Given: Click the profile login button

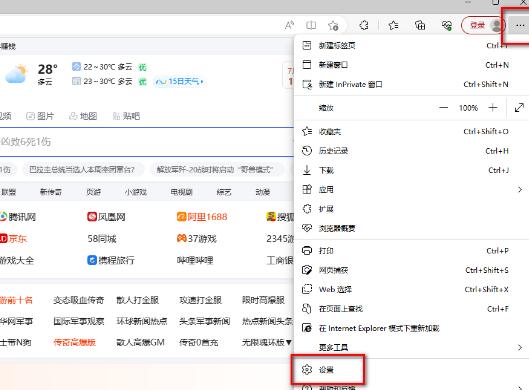Looking at the screenshot, I should [483, 25].
